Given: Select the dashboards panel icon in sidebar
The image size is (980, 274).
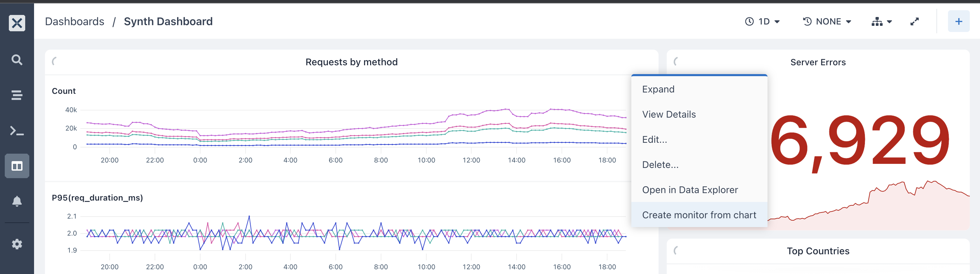Looking at the screenshot, I should [x=17, y=166].
